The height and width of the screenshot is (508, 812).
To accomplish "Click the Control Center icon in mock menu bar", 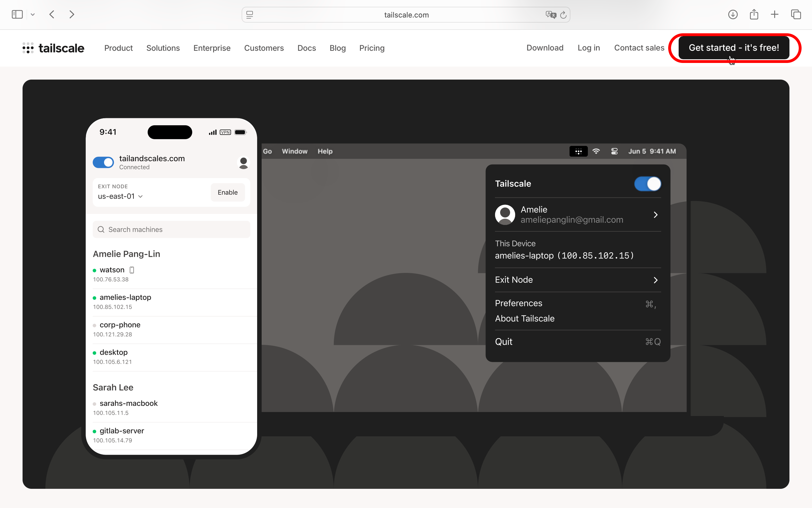I will click(x=614, y=151).
